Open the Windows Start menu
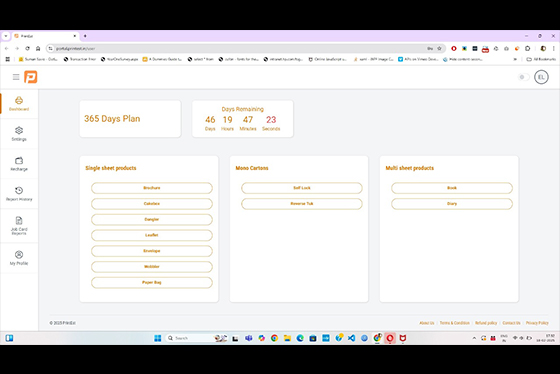560x374 pixels. tap(158, 338)
